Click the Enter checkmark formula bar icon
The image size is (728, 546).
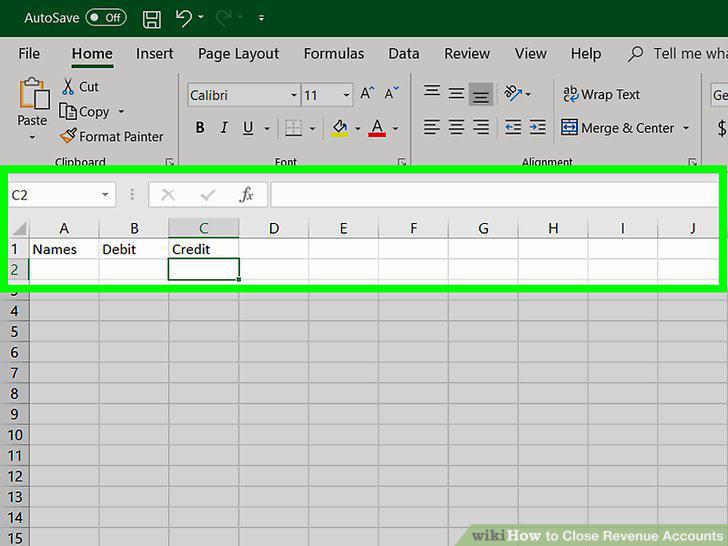[x=208, y=195]
